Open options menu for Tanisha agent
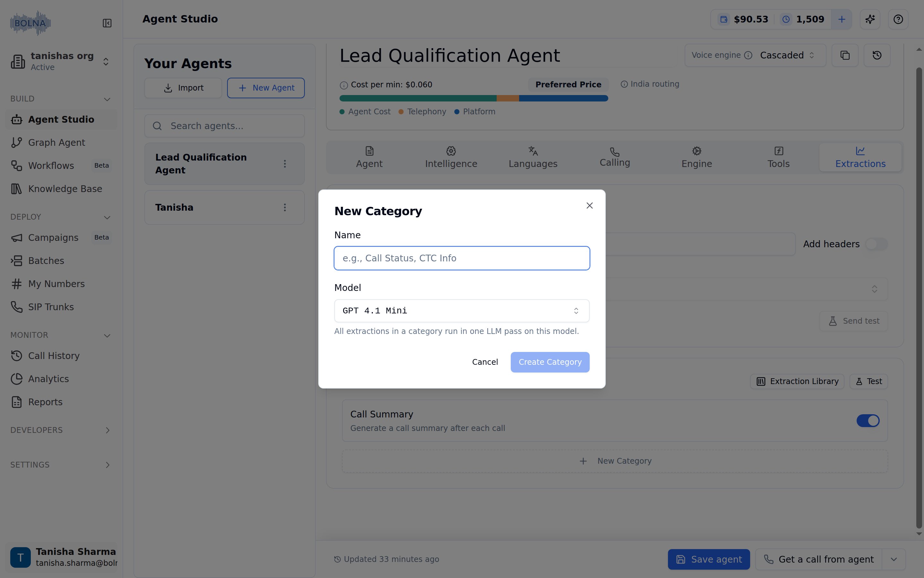 point(285,207)
